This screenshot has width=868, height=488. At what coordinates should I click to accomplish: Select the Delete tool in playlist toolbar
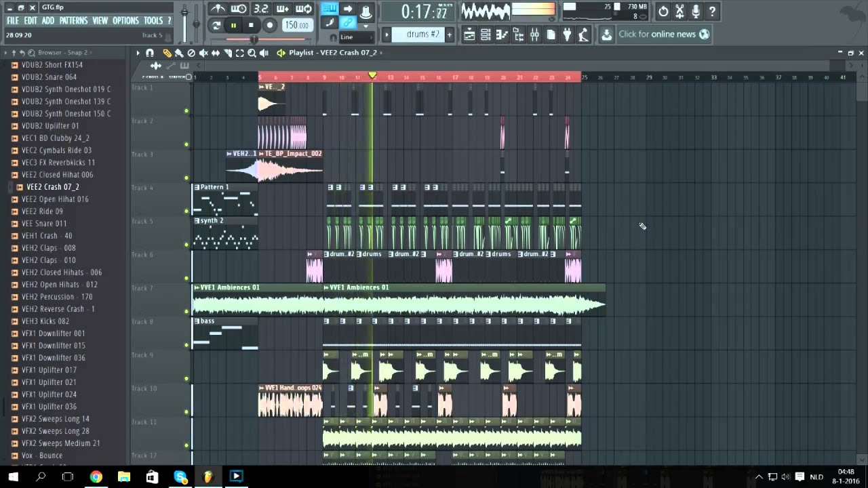click(191, 53)
